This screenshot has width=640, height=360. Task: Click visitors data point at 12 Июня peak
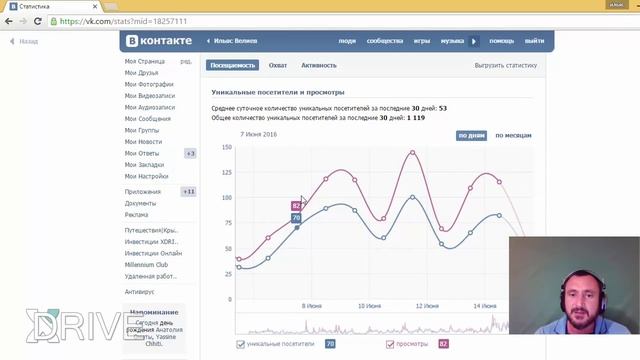pyautogui.click(x=413, y=197)
